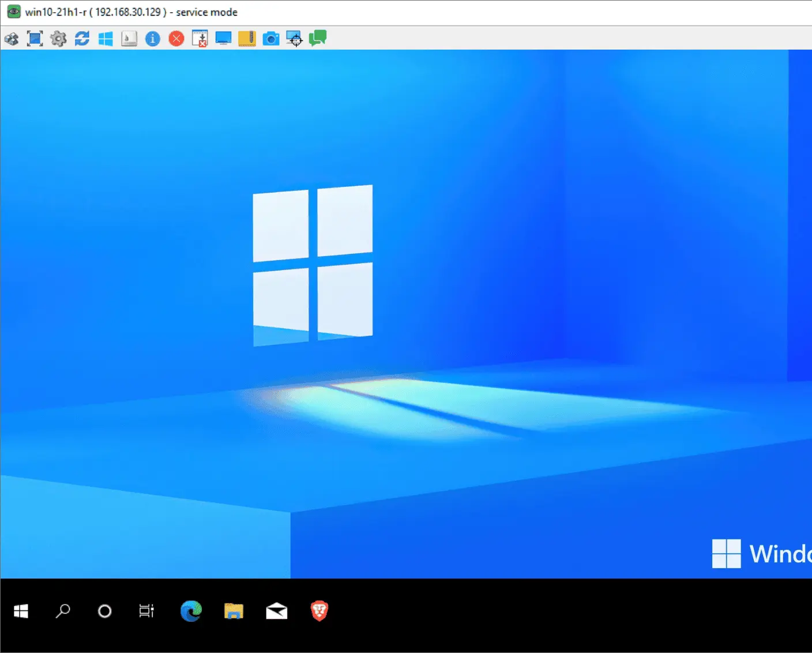Open Task View on the taskbar

146,611
